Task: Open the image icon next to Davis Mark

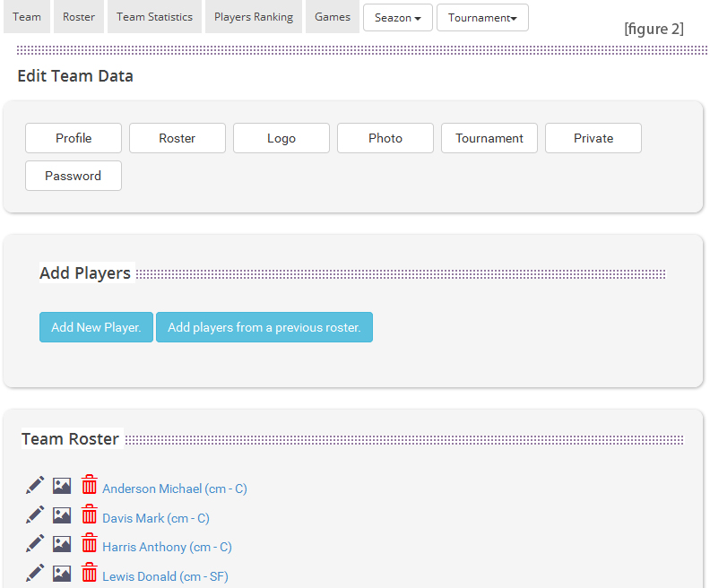Action: click(x=62, y=515)
